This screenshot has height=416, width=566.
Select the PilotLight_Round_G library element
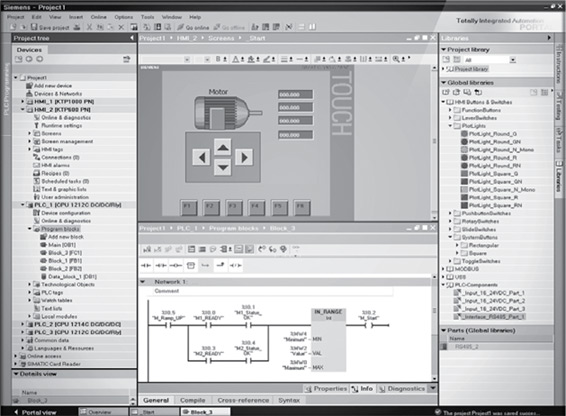pos(493,134)
